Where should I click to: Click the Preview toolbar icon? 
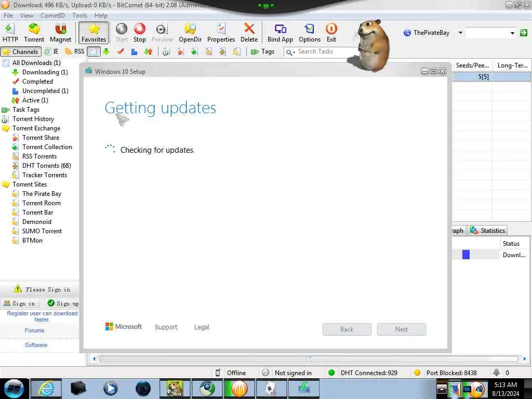coord(162,33)
